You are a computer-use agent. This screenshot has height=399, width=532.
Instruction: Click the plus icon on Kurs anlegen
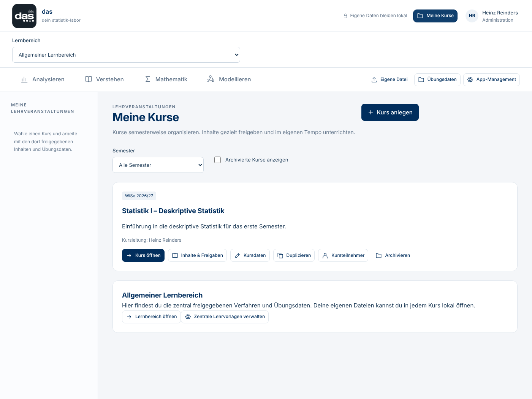pyautogui.click(x=371, y=112)
